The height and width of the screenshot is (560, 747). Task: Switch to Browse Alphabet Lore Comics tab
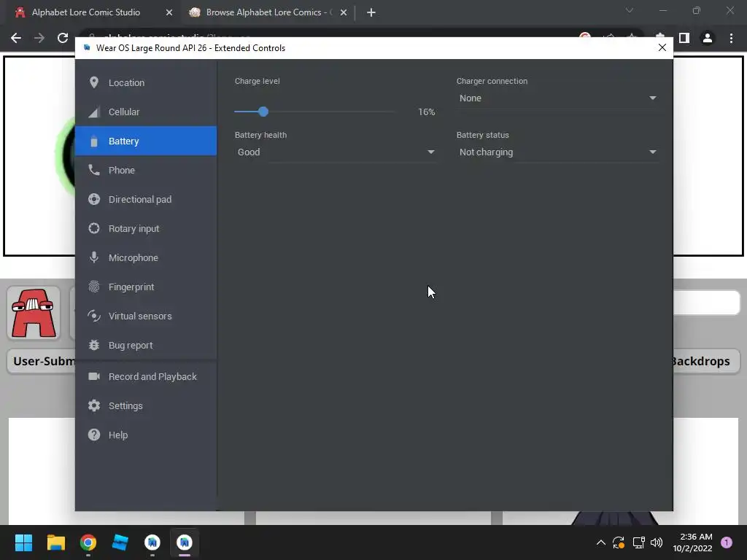tap(267, 12)
